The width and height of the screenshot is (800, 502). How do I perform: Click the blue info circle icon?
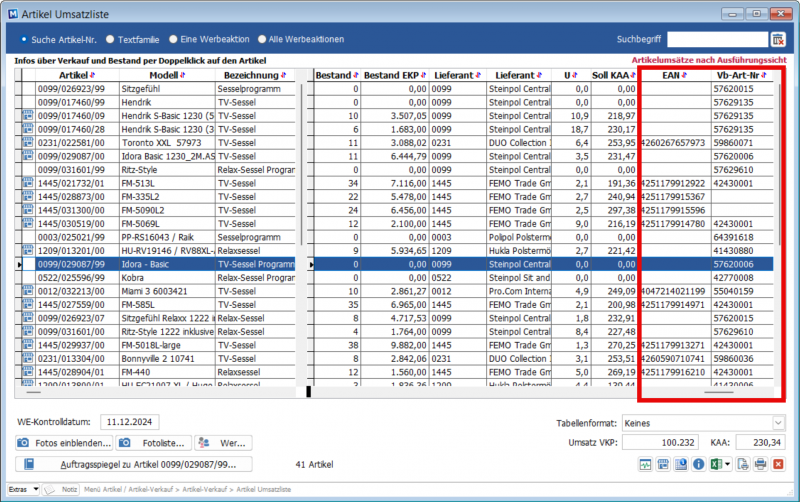698,464
